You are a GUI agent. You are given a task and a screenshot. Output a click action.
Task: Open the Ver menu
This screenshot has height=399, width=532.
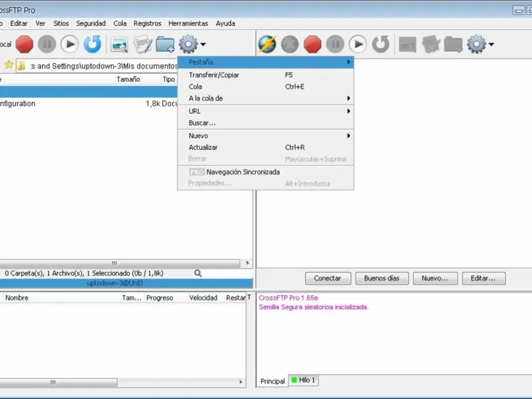[41, 23]
